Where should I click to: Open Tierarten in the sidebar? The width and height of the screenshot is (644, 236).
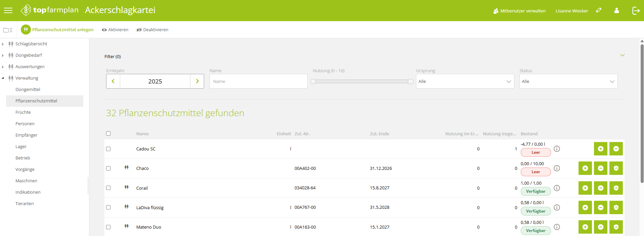click(25, 204)
